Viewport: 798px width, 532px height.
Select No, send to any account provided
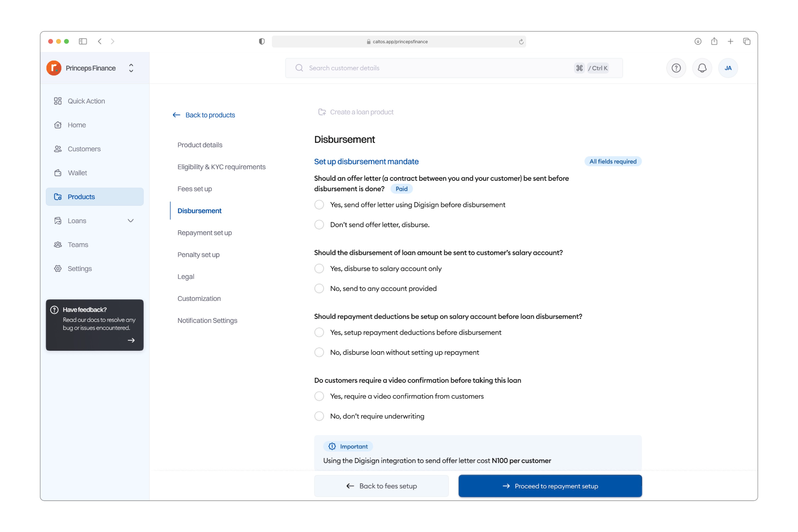pos(319,288)
